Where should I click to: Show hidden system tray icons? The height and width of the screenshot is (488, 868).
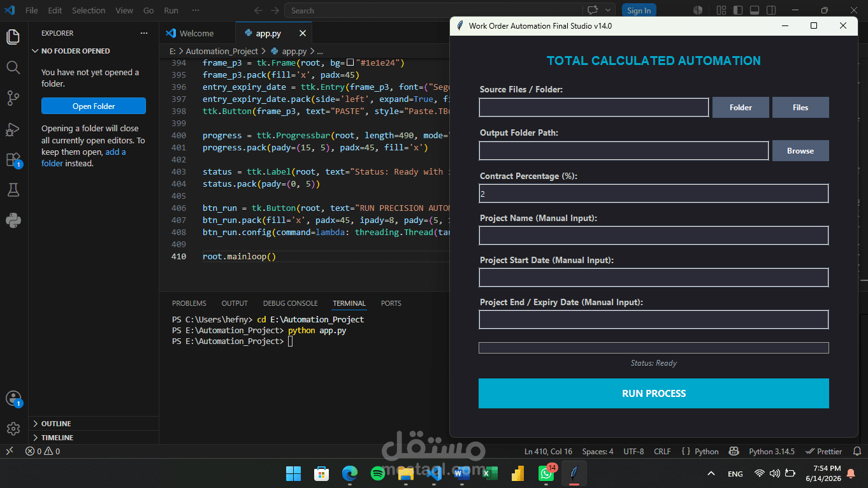(x=711, y=473)
